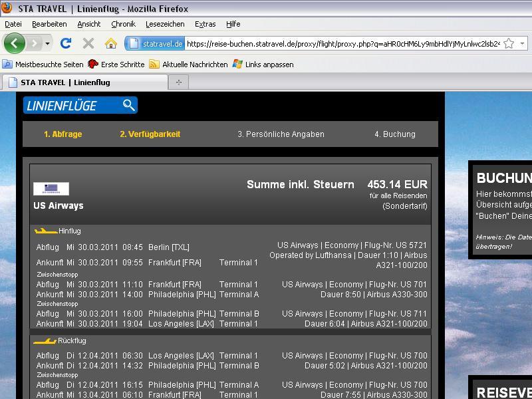This screenshot has height=399, width=532.
Task: Click the (Sondertarif) fare note
Action: (405, 206)
